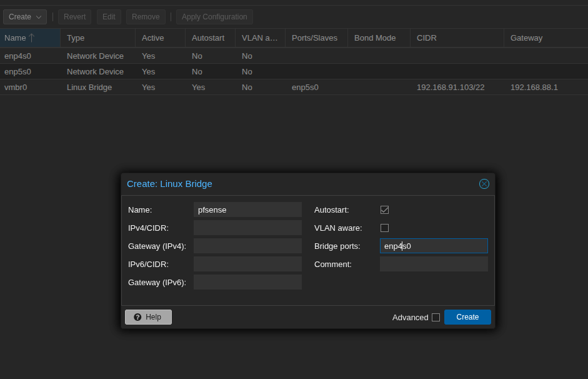Click the Name column sort arrow
This screenshot has height=379, width=588.
pos(32,38)
